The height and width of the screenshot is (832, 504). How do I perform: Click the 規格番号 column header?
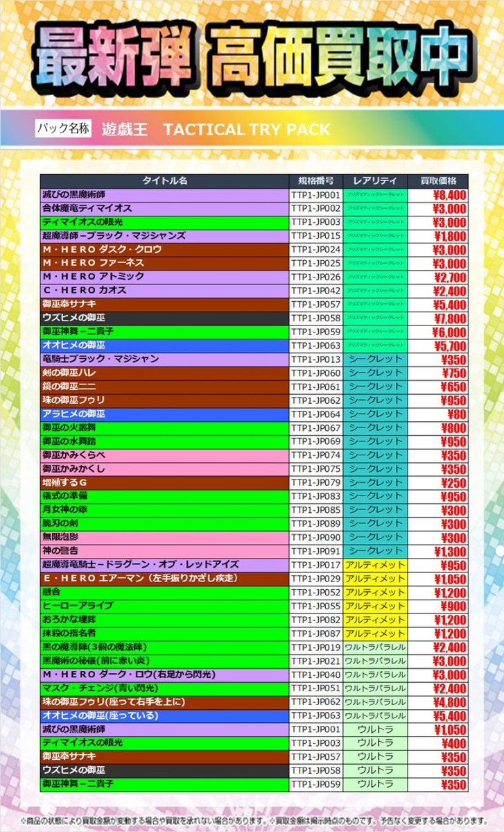click(316, 181)
